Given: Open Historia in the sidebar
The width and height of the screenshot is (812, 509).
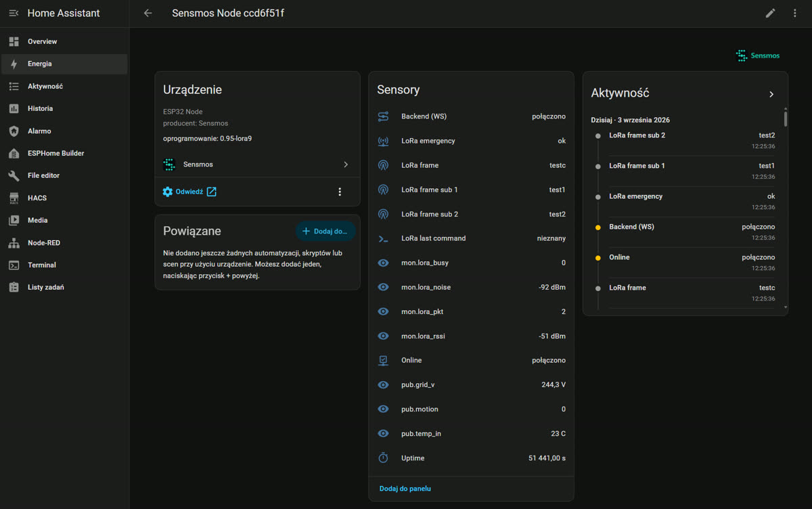Looking at the screenshot, I should [x=64, y=109].
